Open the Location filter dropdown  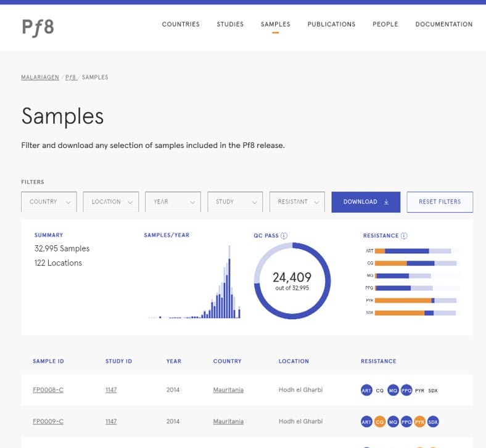point(111,202)
